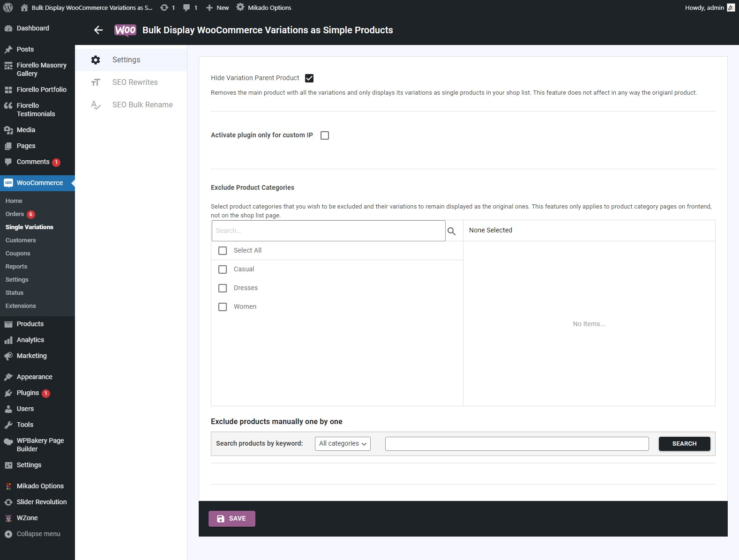Switch to the SEO Rewrites tab

pos(131,82)
